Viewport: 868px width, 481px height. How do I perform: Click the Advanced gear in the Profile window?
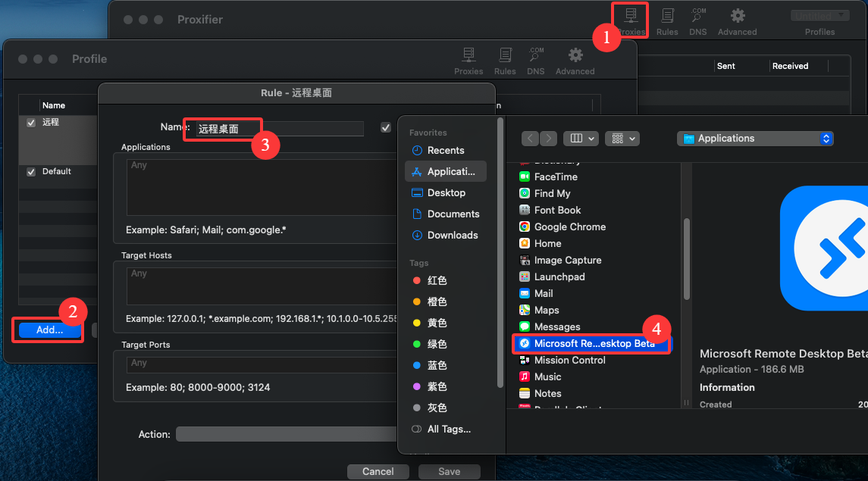point(575,60)
